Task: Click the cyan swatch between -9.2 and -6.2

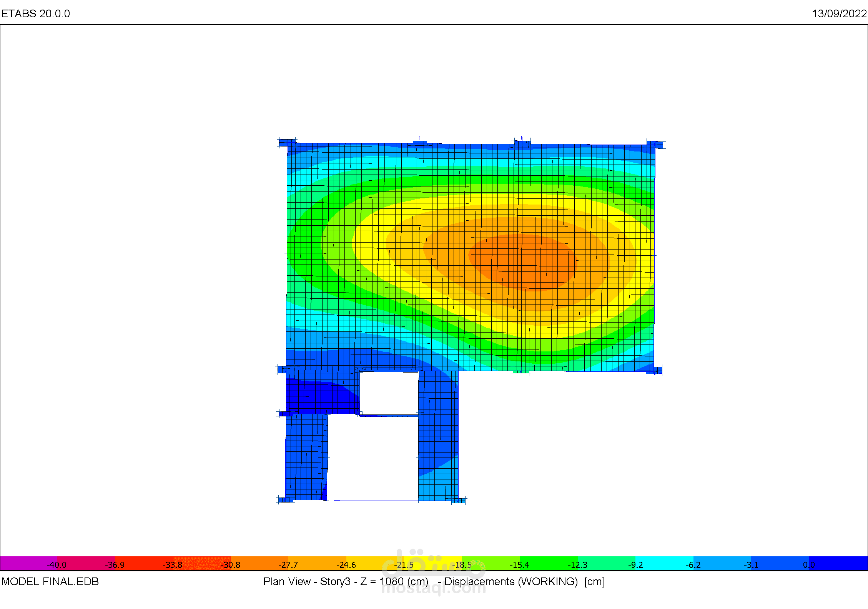Action: coord(664,564)
